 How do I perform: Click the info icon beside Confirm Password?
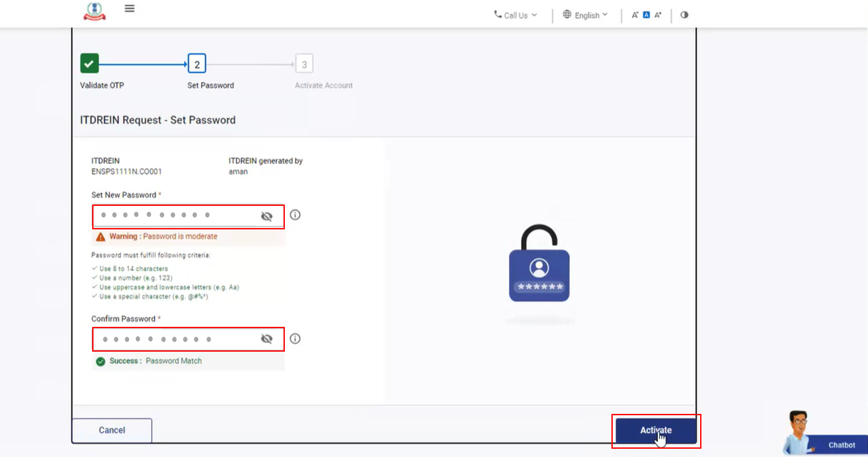coord(295,339)
